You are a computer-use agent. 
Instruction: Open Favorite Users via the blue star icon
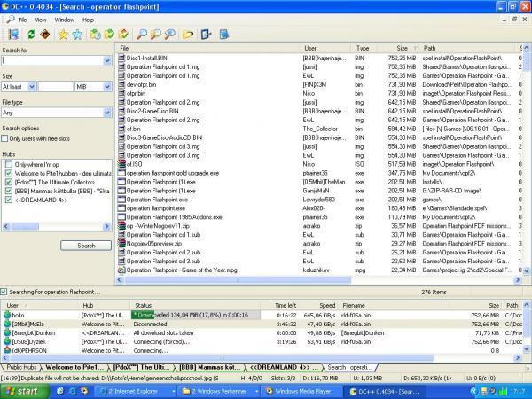click(77, 35)
